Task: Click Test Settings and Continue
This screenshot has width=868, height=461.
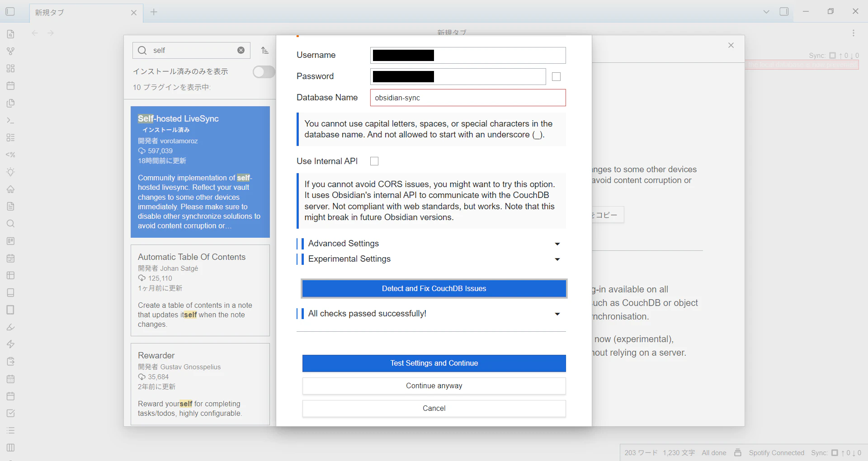Action: (434, 363)
